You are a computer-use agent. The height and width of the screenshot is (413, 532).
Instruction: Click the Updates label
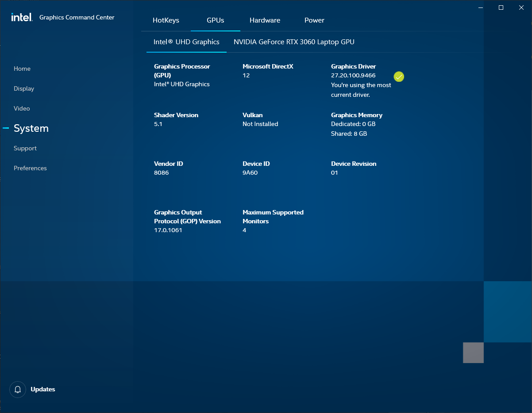point(43,390)
